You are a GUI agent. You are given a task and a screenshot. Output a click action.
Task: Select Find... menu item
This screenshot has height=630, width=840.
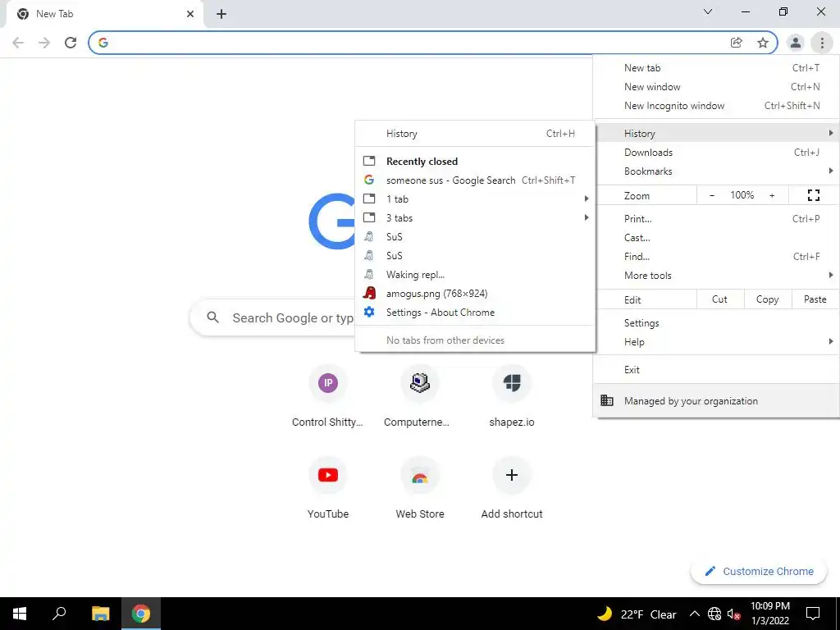(x=716, y=257)
